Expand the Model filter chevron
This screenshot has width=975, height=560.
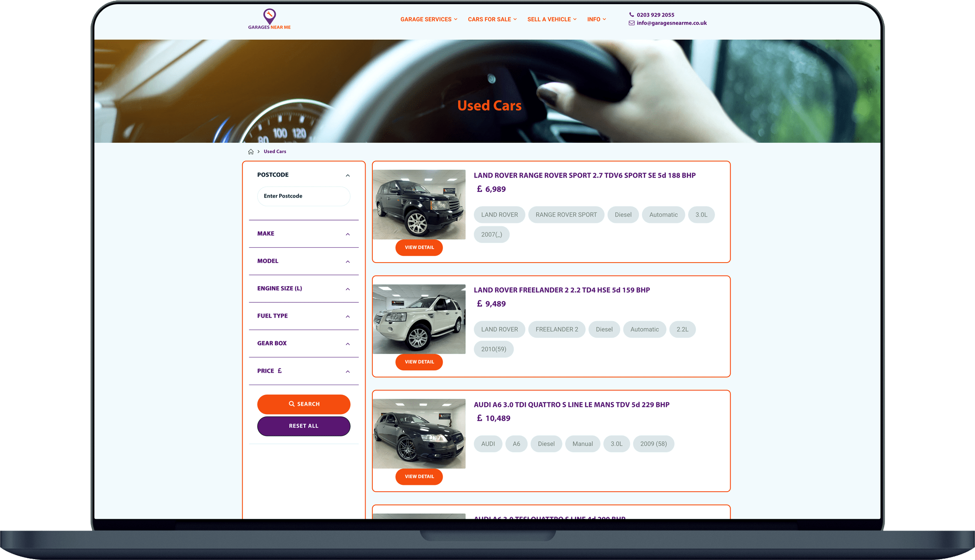pos(348,261)
